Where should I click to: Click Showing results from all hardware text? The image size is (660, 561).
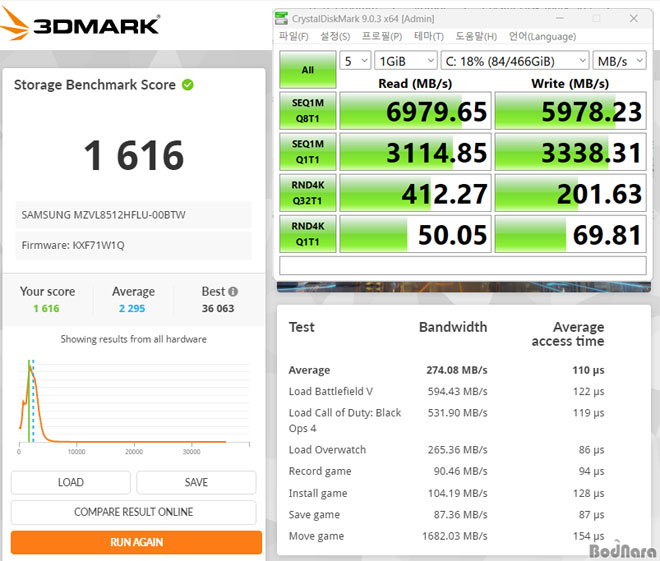coord(133,339)
